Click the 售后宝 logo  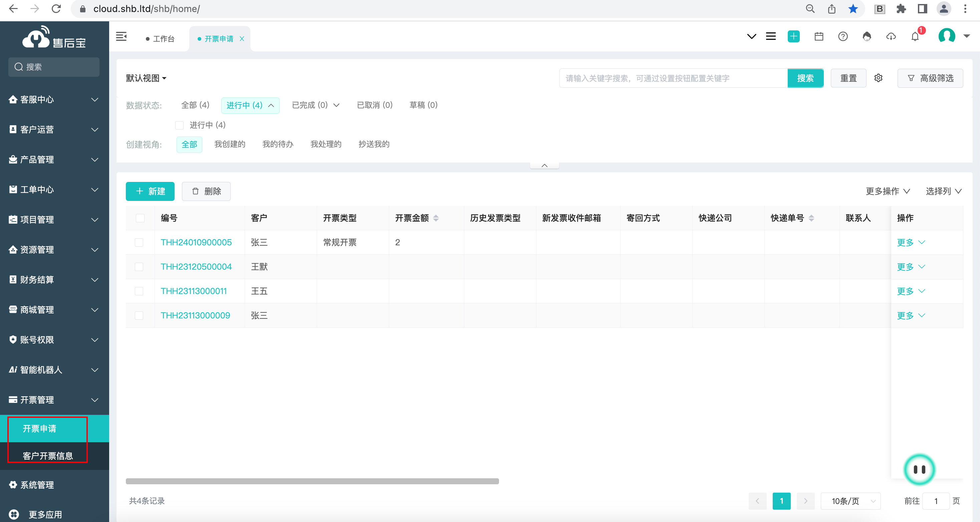click(54, 37)
